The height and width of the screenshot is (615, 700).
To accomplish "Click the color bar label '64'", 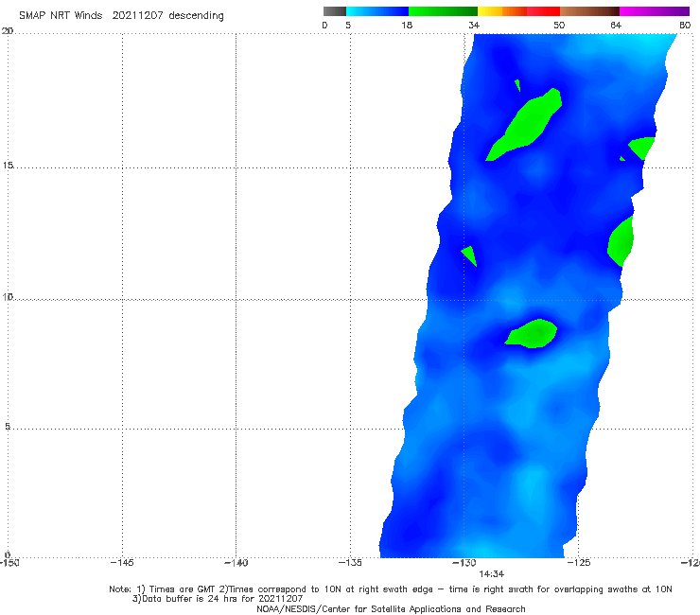I will coord(616,26).
